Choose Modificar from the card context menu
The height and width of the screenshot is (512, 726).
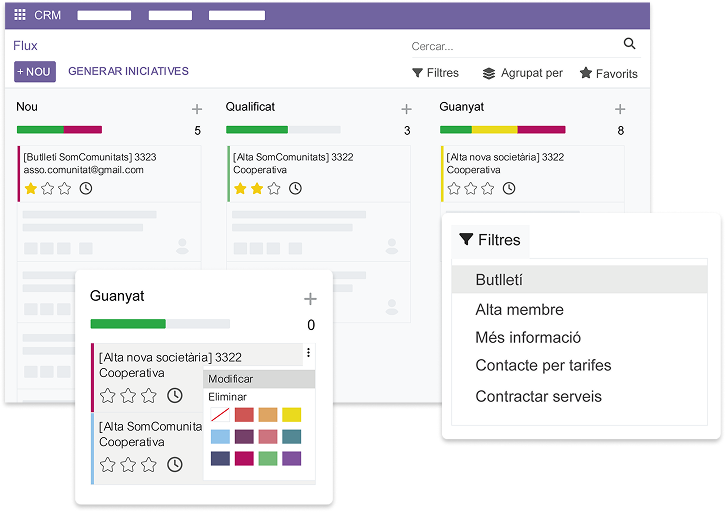tap(231, 379)
